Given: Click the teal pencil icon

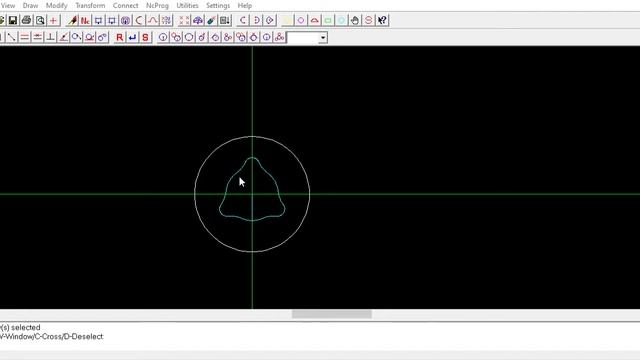Looking at the screenshot, I should [x=211, y=20].
